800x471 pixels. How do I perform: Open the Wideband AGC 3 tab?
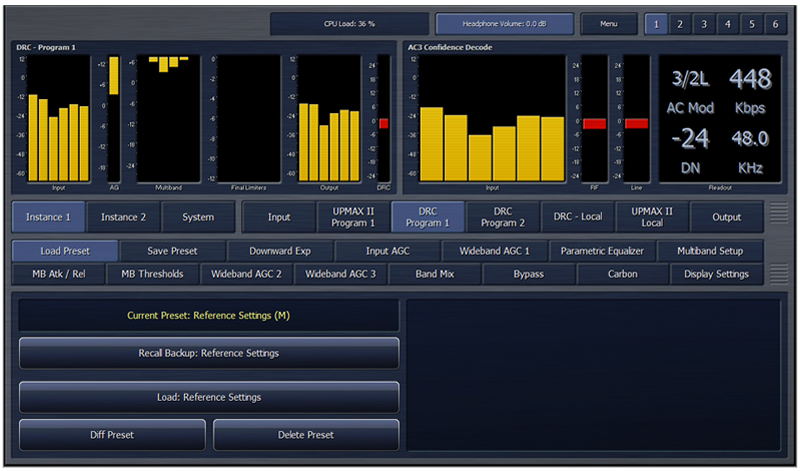click(x=340, y=274)
